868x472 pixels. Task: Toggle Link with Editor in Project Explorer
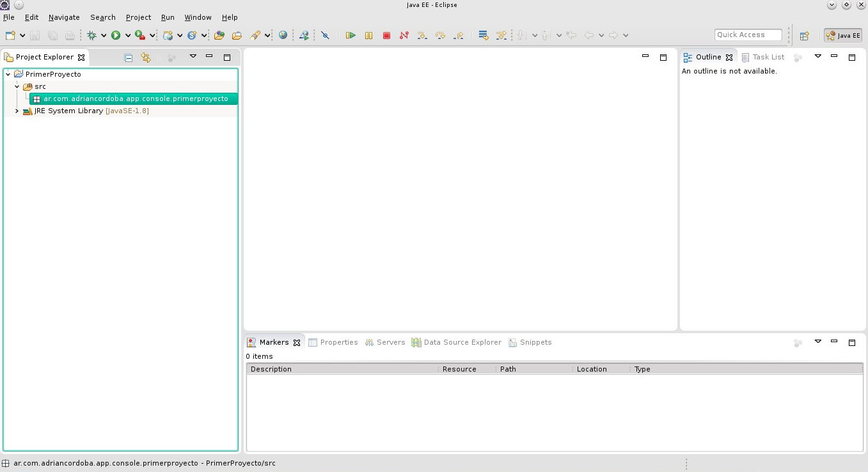(146, 57)
